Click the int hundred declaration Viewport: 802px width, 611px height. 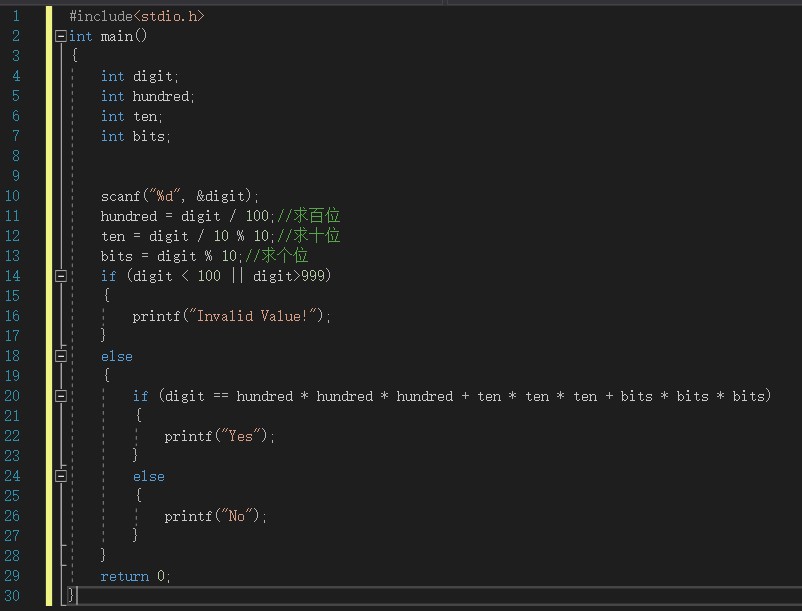click(147, 96)
